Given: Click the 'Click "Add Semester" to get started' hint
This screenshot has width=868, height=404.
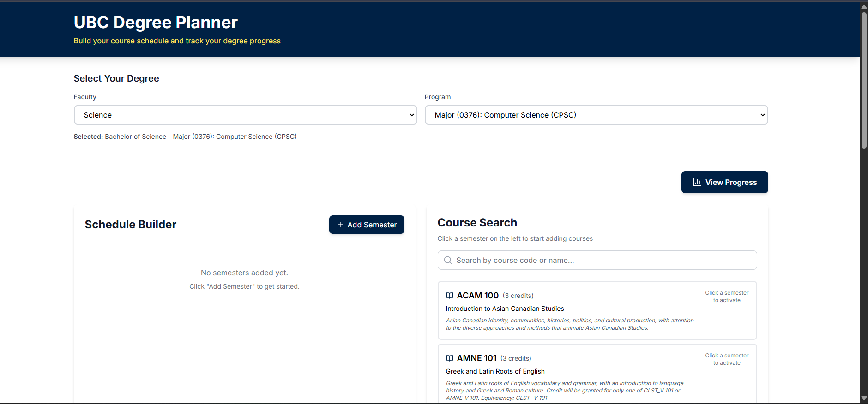Looking at the screenshot, I should coord(245,286).
